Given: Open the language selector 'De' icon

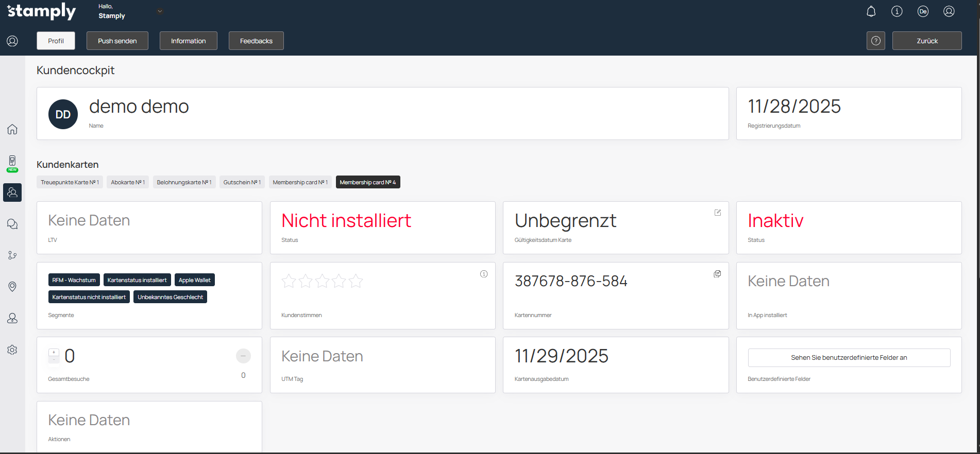Looking at the screenshot, I should pos(923,11).
